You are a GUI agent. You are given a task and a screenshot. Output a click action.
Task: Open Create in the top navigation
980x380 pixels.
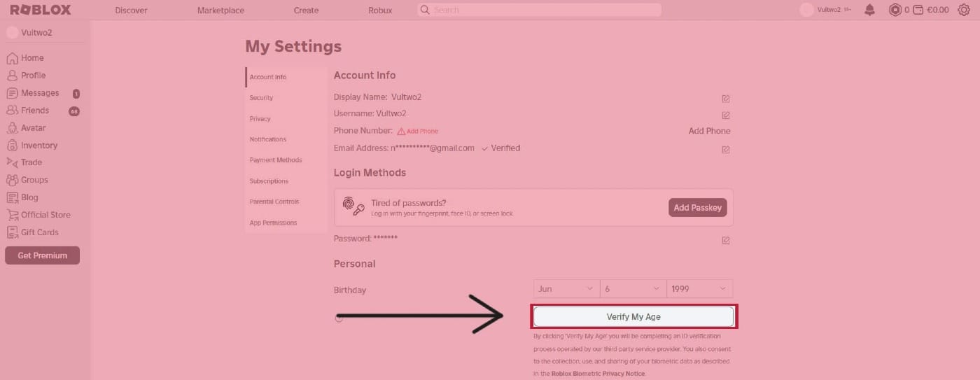(x=306, y=10)
